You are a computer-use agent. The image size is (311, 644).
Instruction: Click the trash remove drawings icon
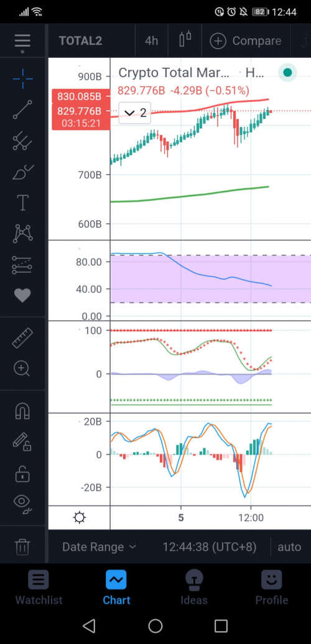tap(22, 546)
